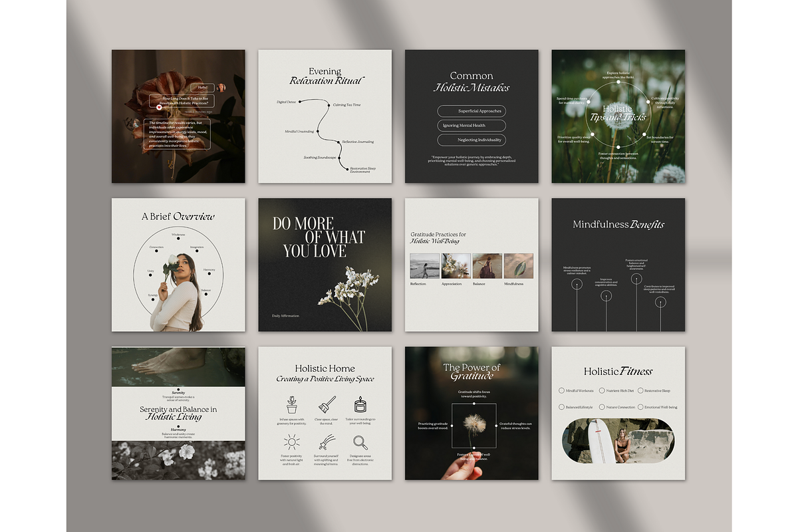Screen dimensions: 798x532
Task: Select the Emotional Well-being radio circle
Action: click(x=640, y=407)
